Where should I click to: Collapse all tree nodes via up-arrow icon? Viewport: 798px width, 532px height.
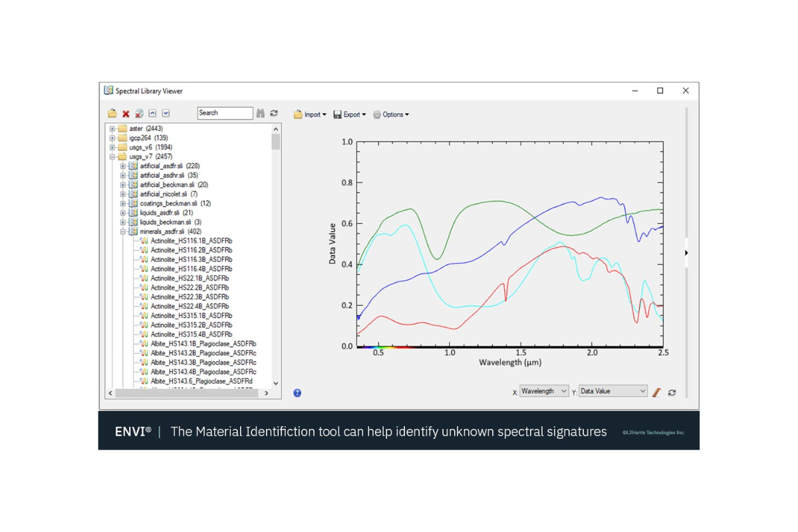coord(152,113)
